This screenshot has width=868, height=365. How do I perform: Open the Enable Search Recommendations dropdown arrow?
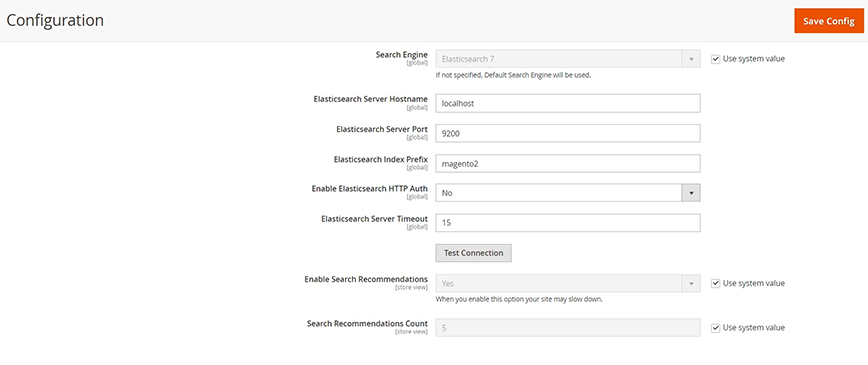(690, 283)
